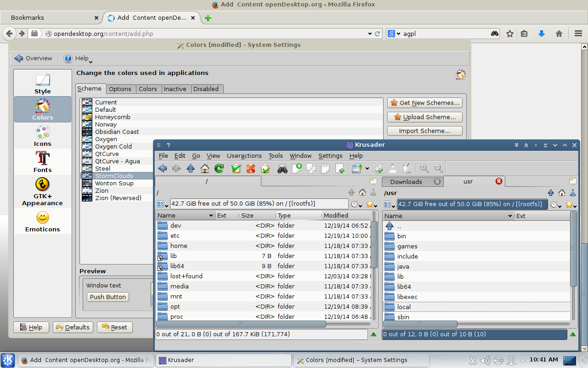Click Firefox hamburger menu icon
The width and height of the screenshot is (588, 368).
578,34
